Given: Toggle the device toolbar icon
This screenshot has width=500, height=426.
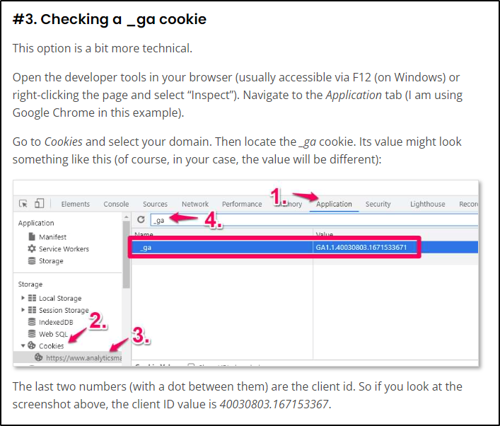Looking at the screenshot, I should click(x=39, y=203).
